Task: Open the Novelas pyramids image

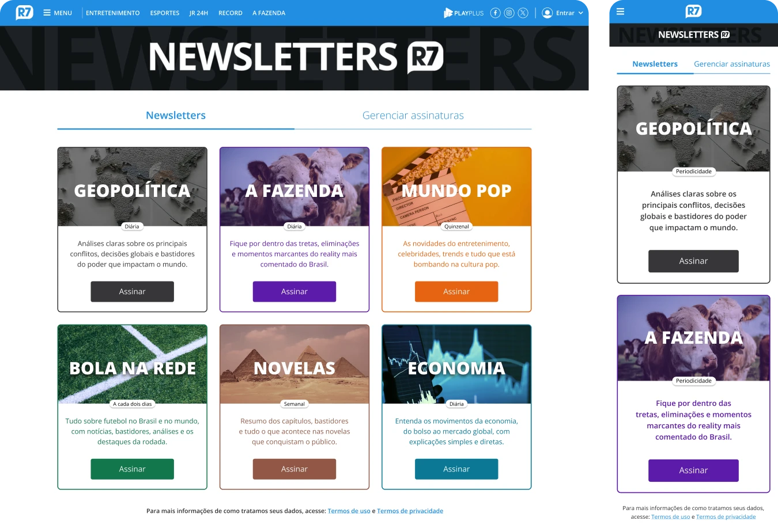Action: (x=294, y=364)
